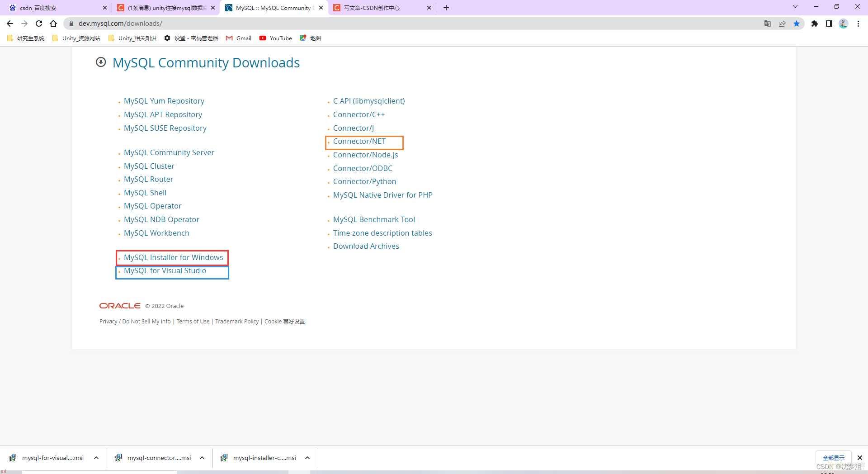This screenshot has width=868, height=474.
Task: Close the unity连接mysql tab
Action: pyautogui.click(x=213, y=8)
